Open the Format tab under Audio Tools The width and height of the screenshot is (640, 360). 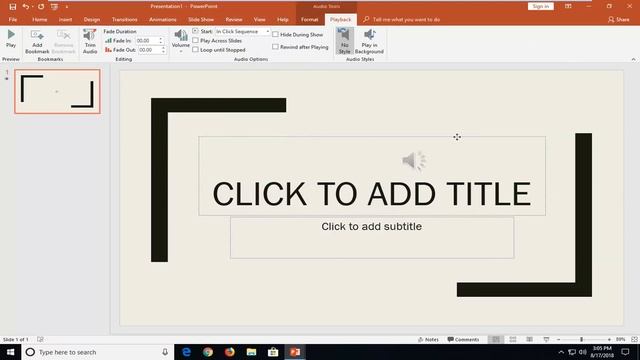309,19
